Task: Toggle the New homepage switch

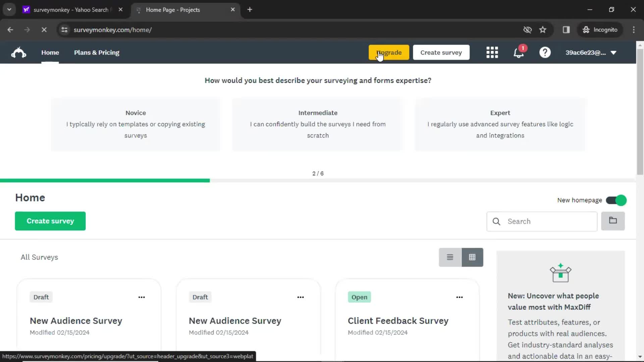Action: point(616,200)
